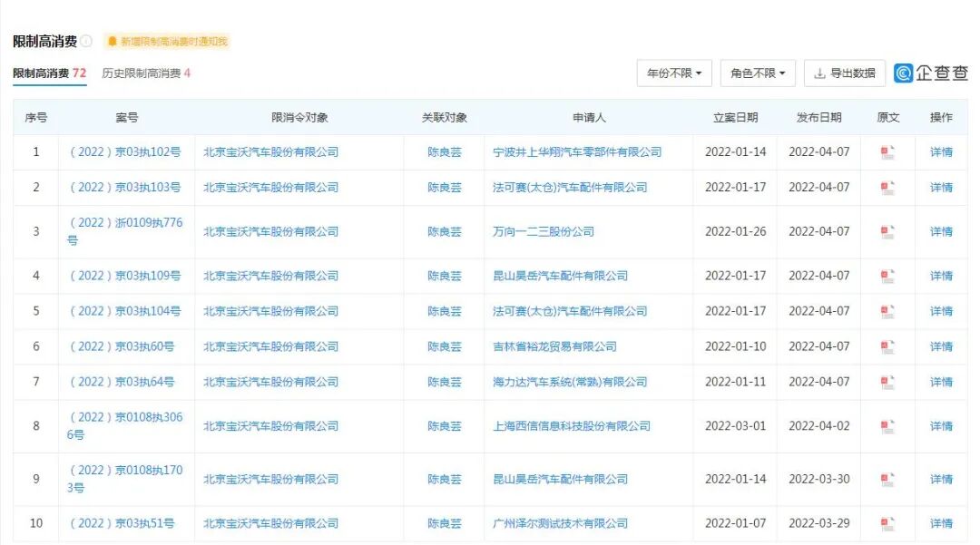Open PDF original for row 5
The height and width of the screenshot is (545, 980).
coord(887,311)
